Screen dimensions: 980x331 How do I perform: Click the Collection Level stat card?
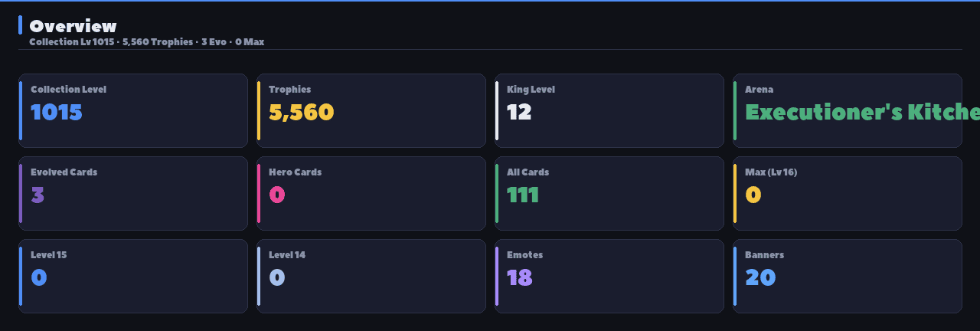[x=133, y=110]
